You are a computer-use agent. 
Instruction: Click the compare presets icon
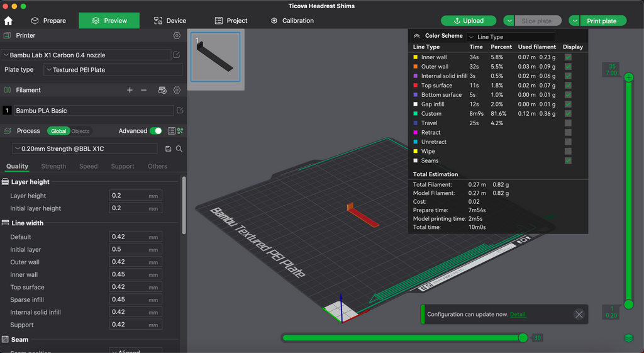coord(180,131)
